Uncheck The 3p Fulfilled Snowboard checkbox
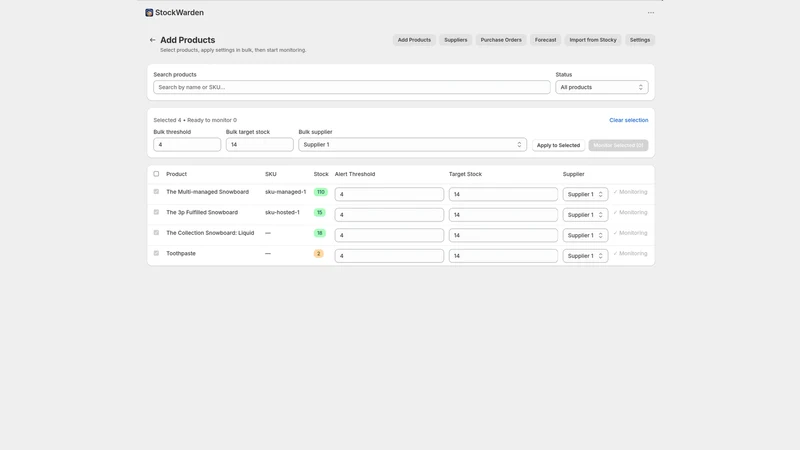 coord(156,212)
